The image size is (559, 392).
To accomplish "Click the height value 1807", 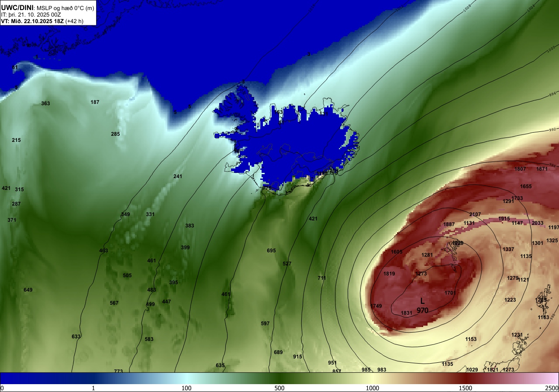I will pyautogui.click(x=520, y=169).
